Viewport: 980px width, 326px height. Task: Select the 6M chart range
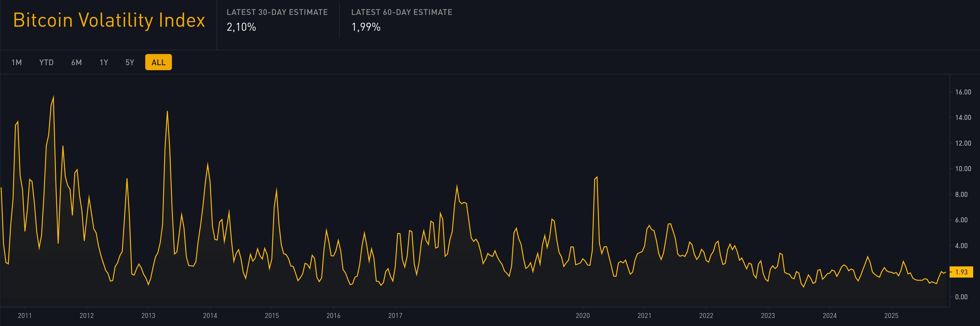pyautogui.click(x=76, y=62)
